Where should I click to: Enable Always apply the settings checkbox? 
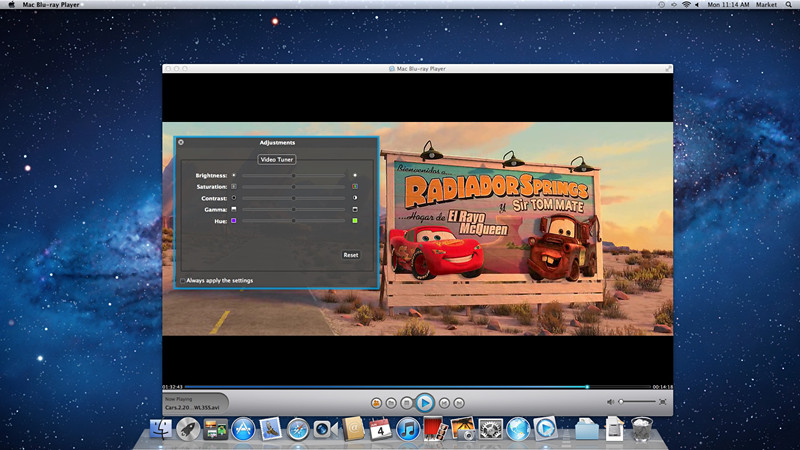(182, 281)
